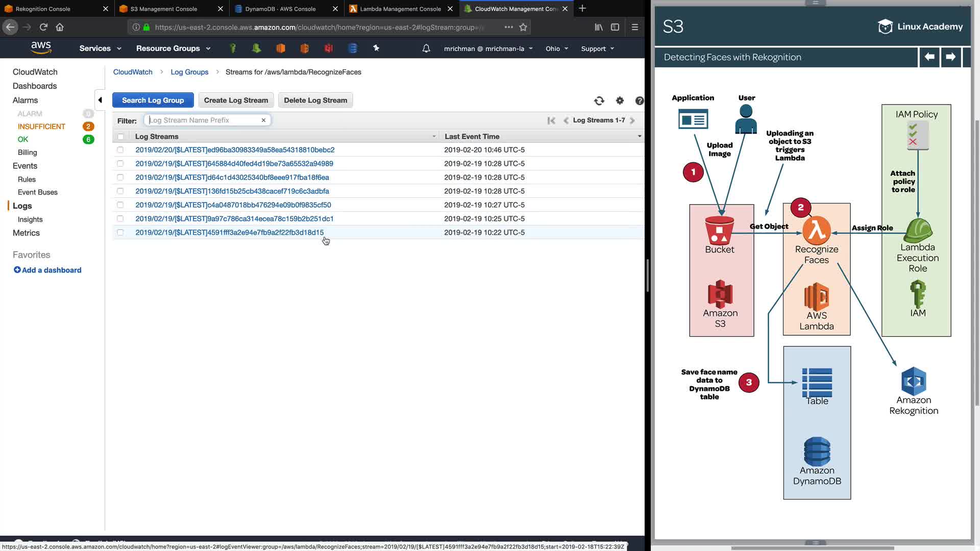Image resolution: width=980 pixels, height=551 pixels.
Task: Click the refresh log streams icon
Action: click(x=599, y=101)
